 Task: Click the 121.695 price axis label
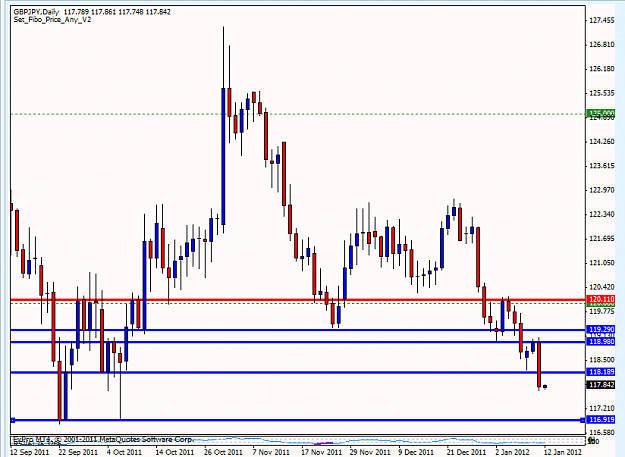(601, 239)
